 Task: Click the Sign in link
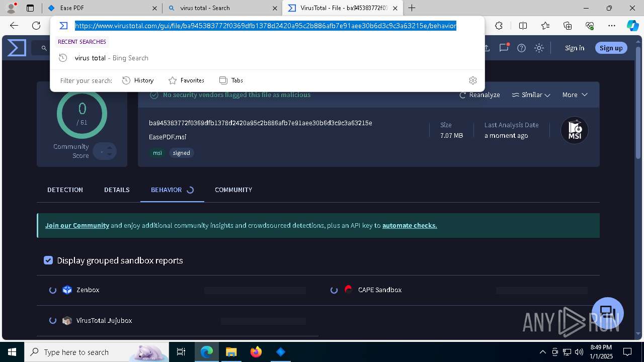[575, 48]
